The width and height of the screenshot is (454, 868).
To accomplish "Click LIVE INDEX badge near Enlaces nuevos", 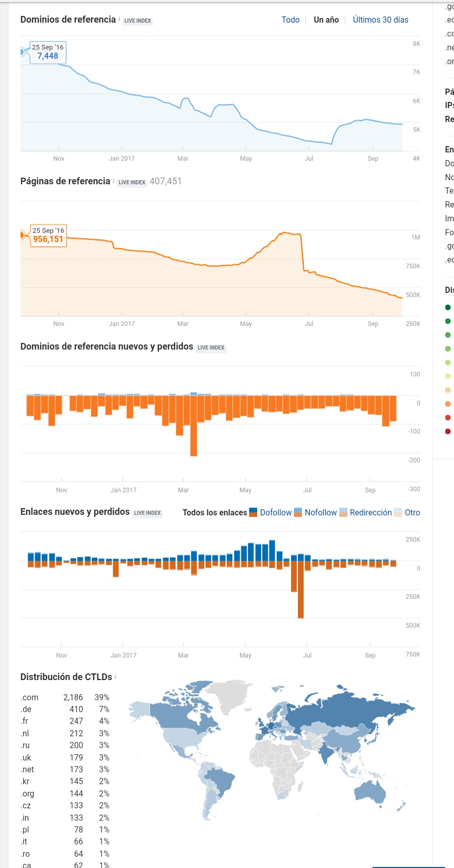I will pyautogui.click(x=147, y=513).
